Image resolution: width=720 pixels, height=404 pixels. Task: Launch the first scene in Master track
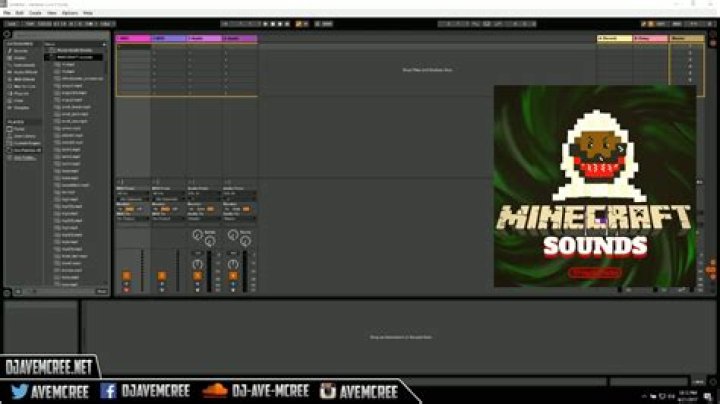[689, 47]
